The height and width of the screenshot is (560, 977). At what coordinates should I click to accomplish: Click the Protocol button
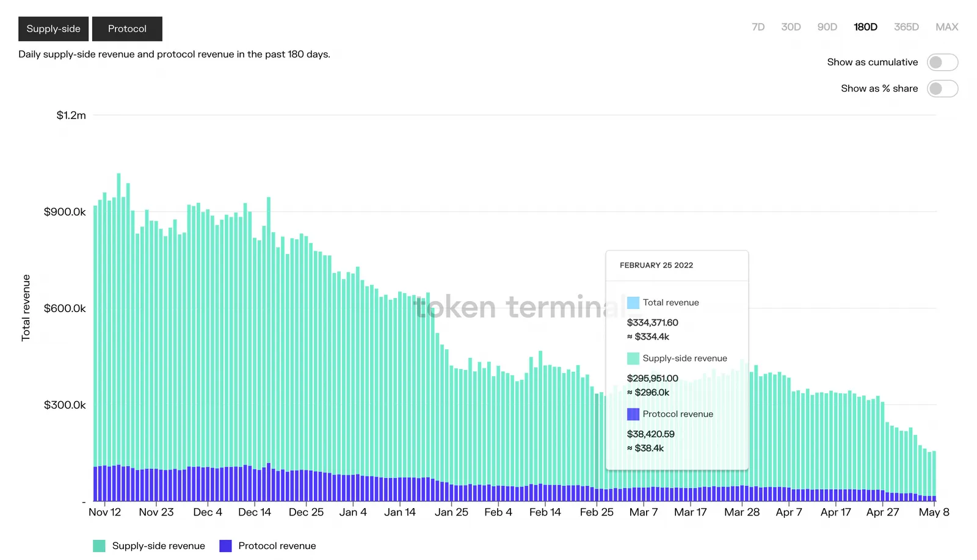click(127, 29)
